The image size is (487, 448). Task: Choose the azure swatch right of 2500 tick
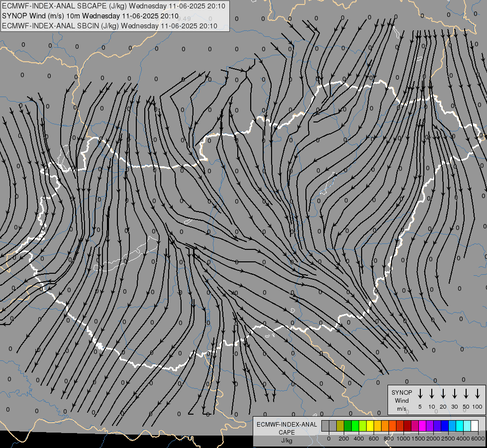(x=452, y=426)
